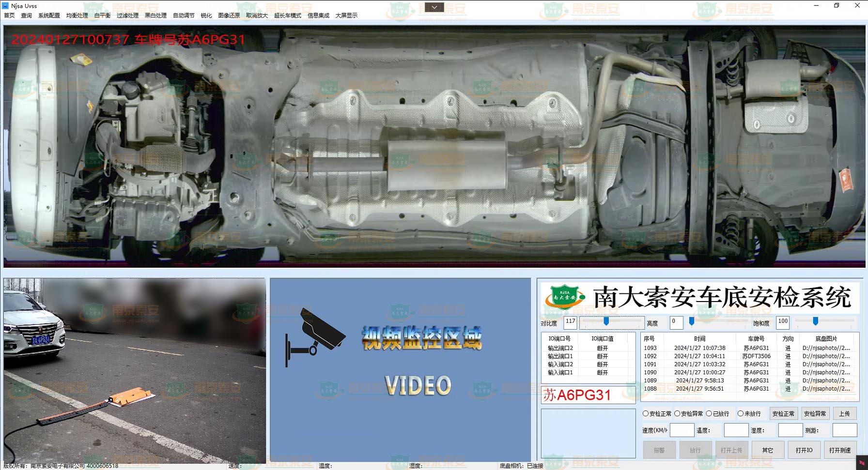This screenshot has width=868, height=470.
Task: Click the 对比度 contrast slider handle
Action: click(x=606, y=321)
